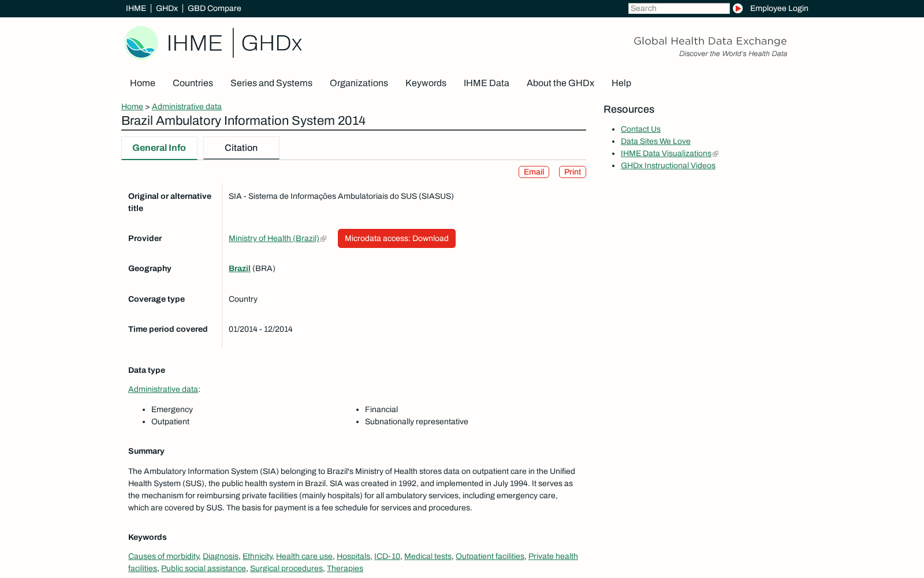Click the Private health facilities keyword
The height and width of the screenshot is (578, 924).
pos(553,556)
